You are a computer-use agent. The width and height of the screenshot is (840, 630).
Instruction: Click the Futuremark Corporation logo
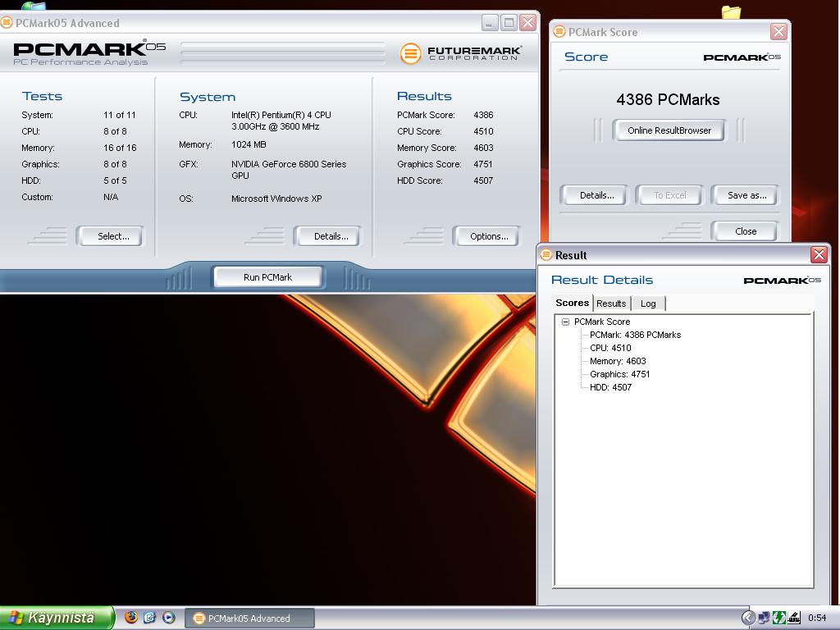pos(461,53)
